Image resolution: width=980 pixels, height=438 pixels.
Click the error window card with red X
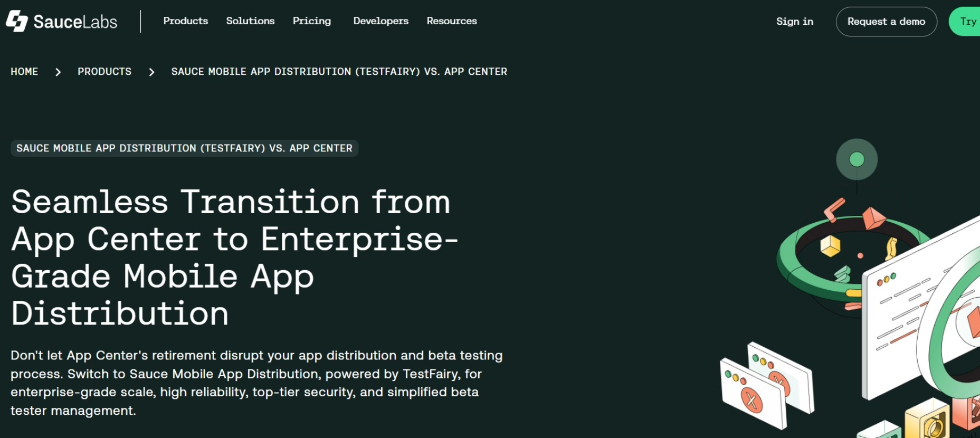click(x=753, y=394)
